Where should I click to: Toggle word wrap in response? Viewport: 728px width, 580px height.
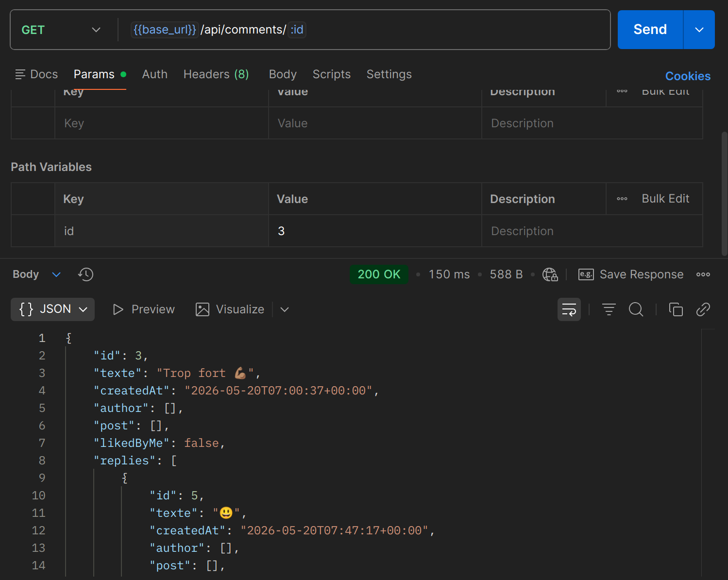(569, 309)
